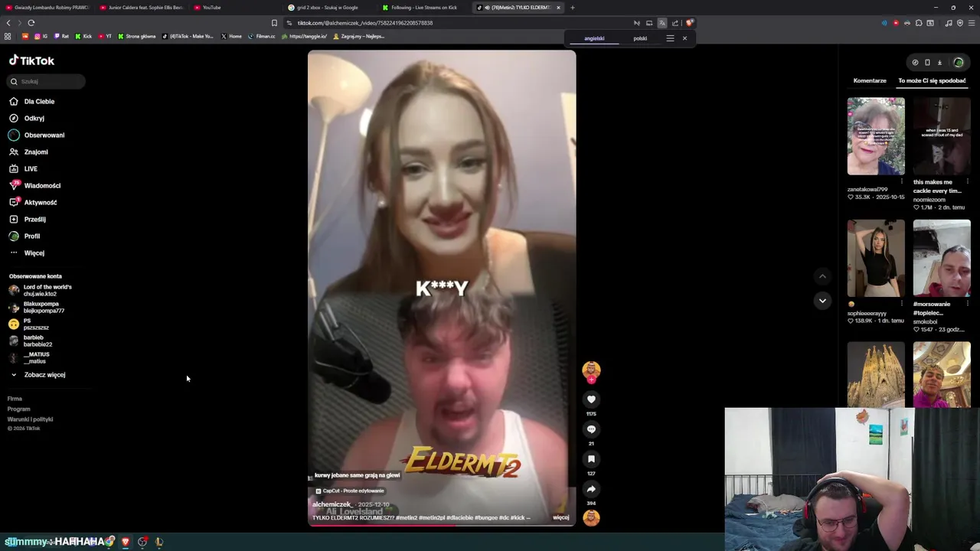
Task: Open creator avatar above like button
Action: (x=591, y=371)
